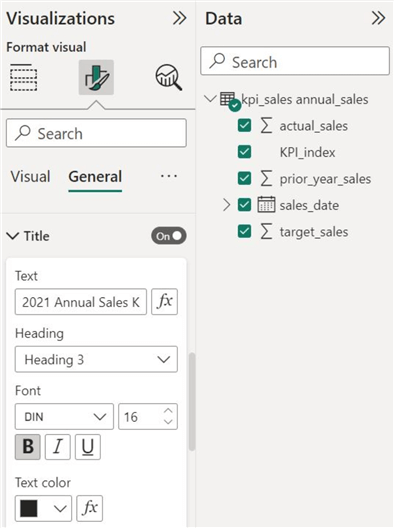Switch to the Visual tab

(x=31, y=176)
